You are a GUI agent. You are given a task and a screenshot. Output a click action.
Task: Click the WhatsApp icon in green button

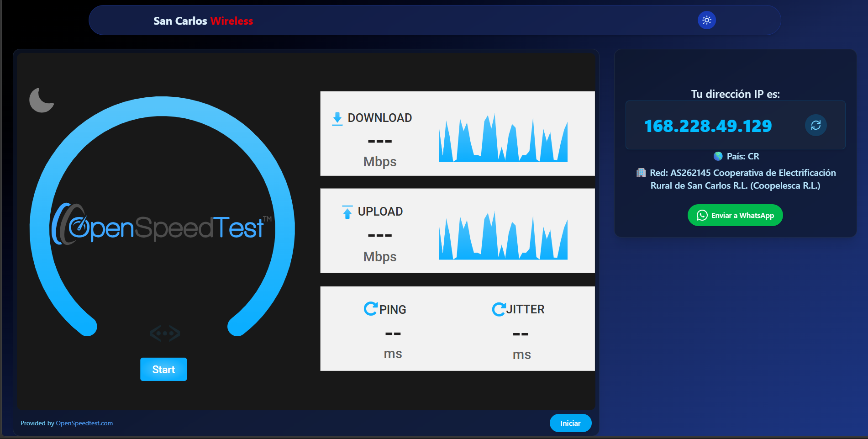pyautogui.click(x=702, y=215)
